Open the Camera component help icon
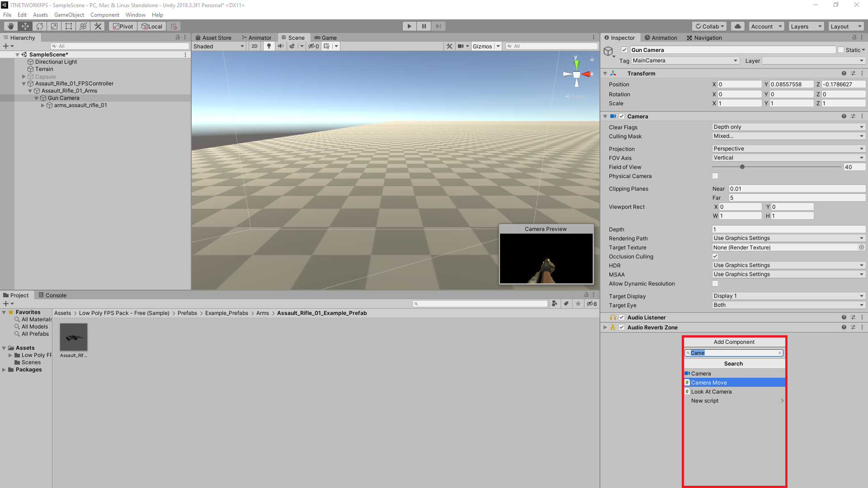Screen dimensions: 868x488 point(844,116)
